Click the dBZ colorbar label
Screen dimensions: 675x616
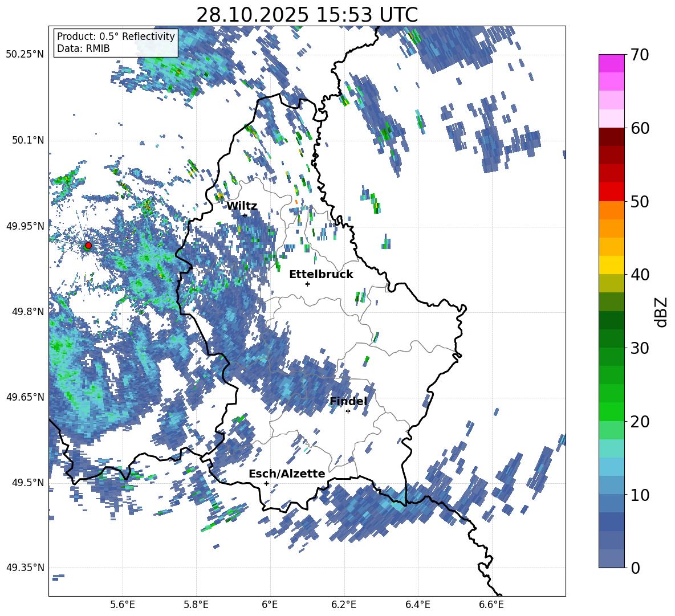(x=661, y=312)
